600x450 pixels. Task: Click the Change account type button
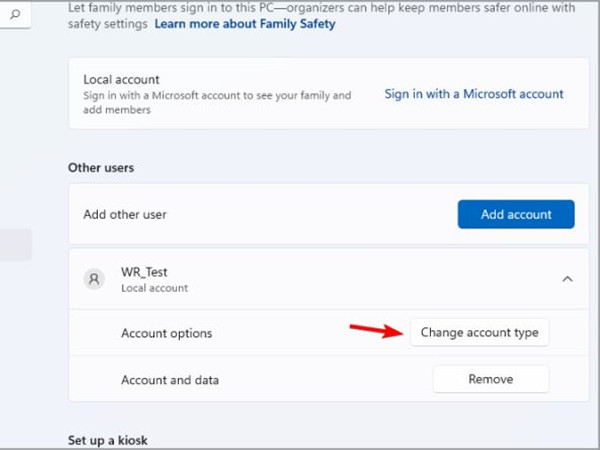coord(479,332)
